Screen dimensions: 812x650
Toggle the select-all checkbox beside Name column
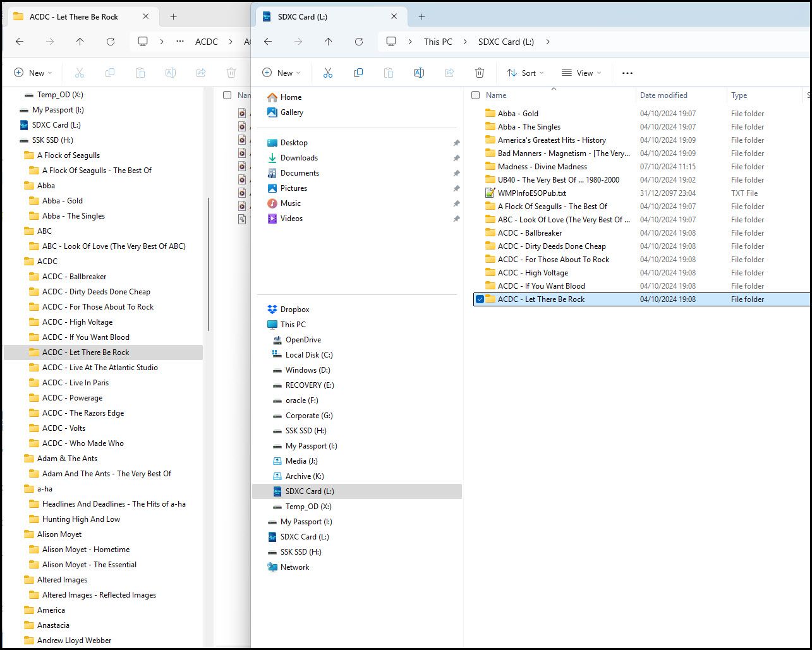coord(476,95)
